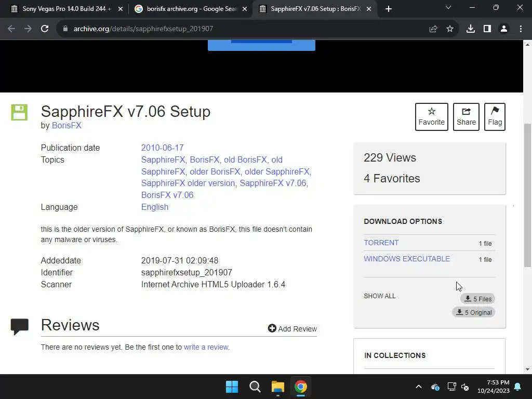Click the 'write a review' link
532x399 pixels.
click(x=206, y=347)
